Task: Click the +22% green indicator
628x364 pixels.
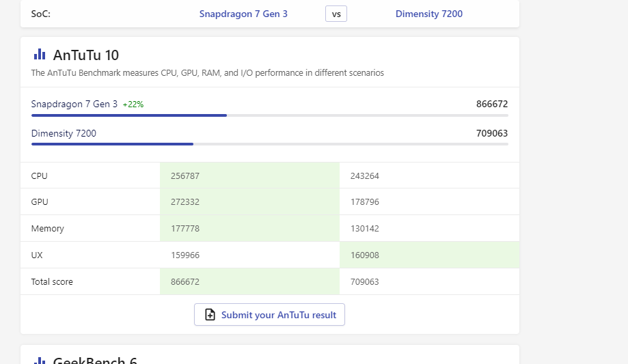Action: pos(133,104)
